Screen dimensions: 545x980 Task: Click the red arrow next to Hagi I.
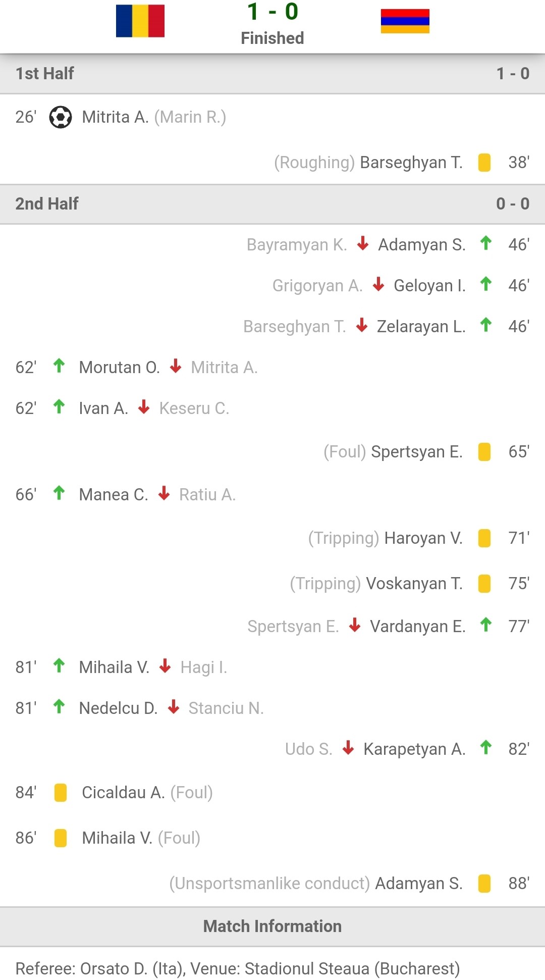tap(165, 666)
